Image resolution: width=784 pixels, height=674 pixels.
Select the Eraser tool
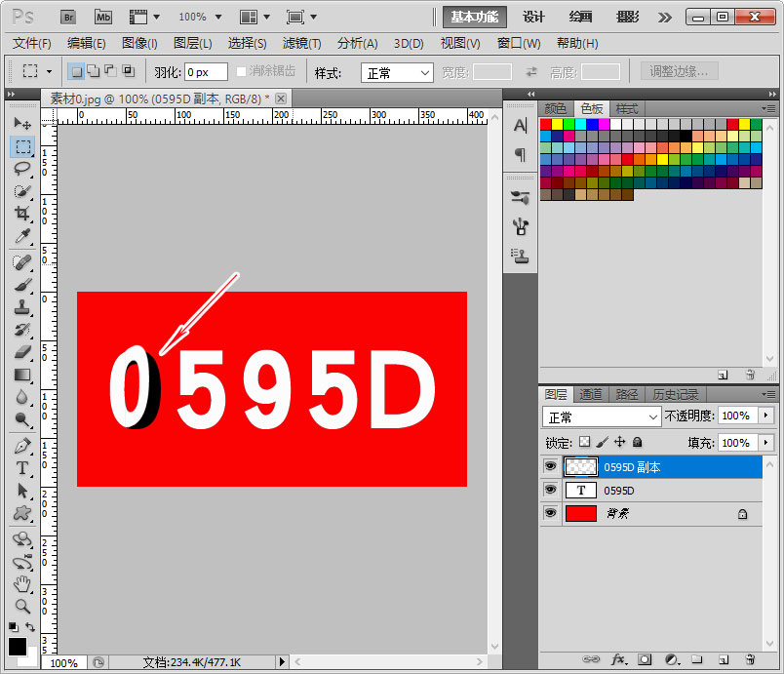22,352
